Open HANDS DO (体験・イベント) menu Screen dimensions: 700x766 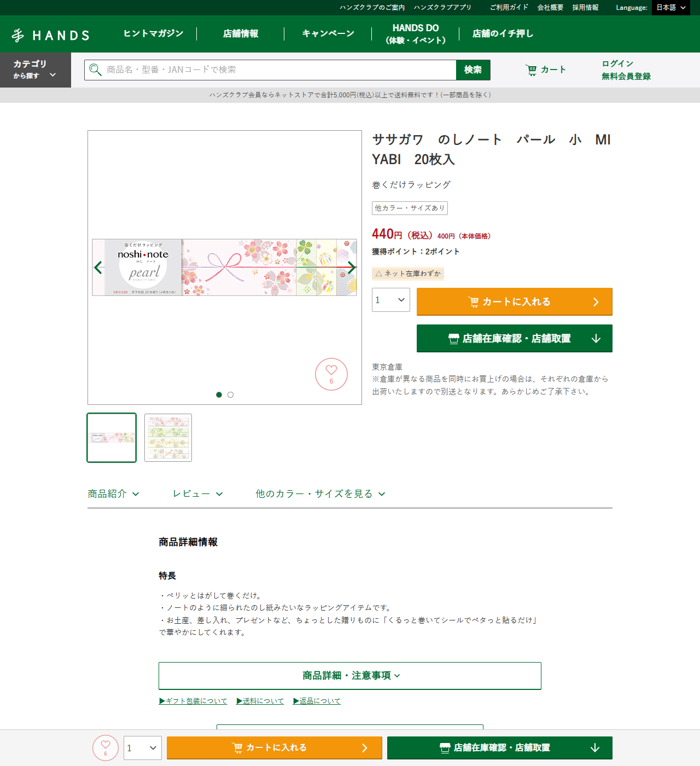pos(416,34)
